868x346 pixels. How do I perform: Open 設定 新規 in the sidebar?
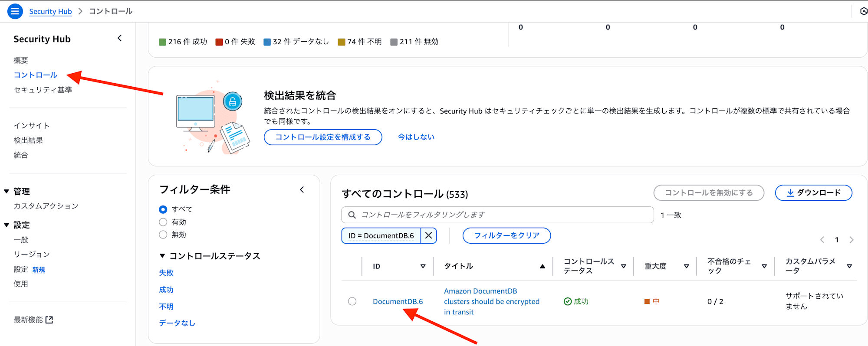[30, 269]
